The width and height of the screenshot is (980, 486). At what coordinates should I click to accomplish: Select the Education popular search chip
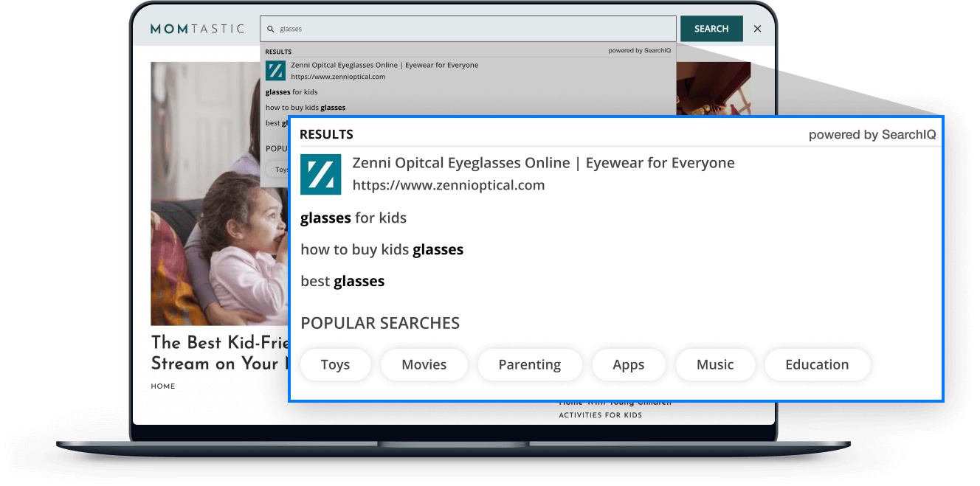[x=817, y=364]
